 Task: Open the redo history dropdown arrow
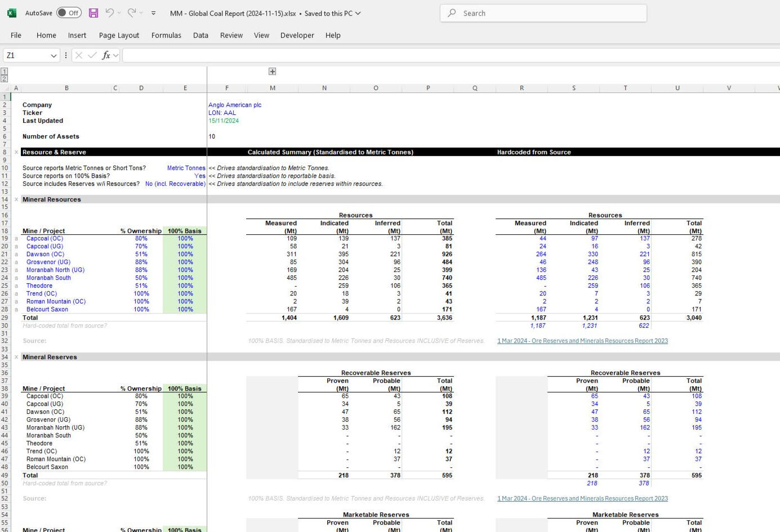point(141,13)
